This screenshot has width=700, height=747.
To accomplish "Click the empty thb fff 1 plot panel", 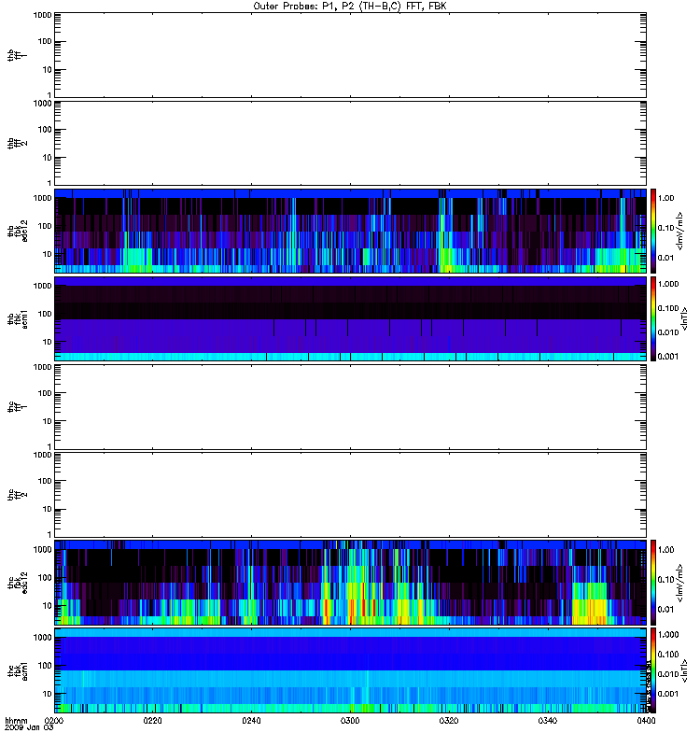I will pos(350,55).
